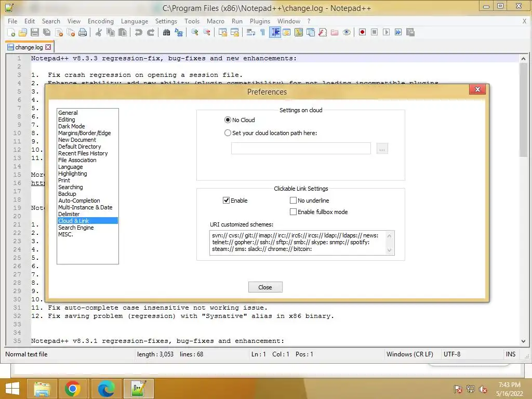Click the Zoom Out icon
The height and width of the screenshot is (399, 532).
pyautogui.click(x=206, y=32)
